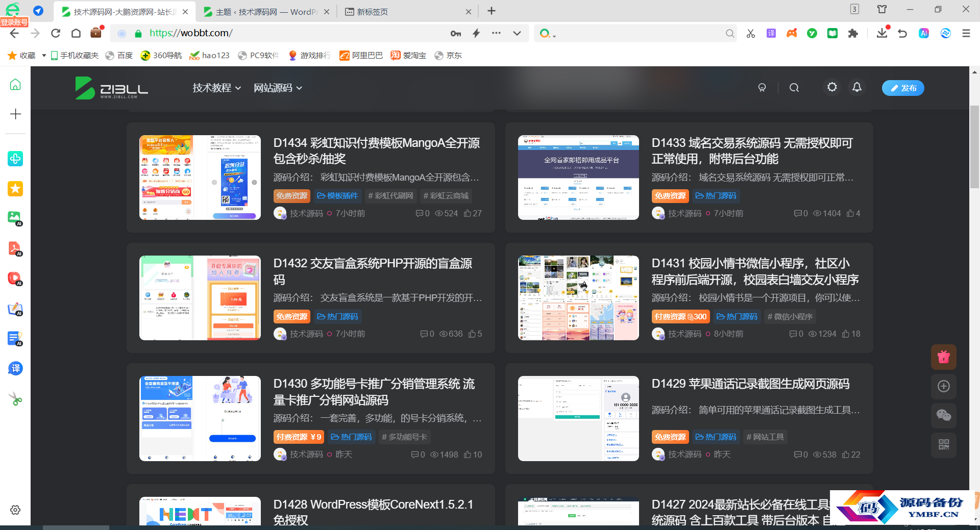
Task: Open the hao123 bookmark
Action: (x=209, y=56)
